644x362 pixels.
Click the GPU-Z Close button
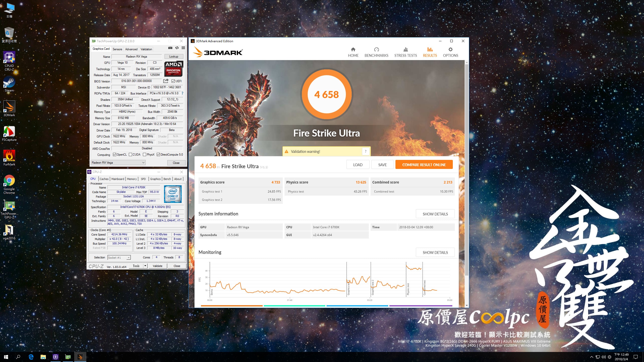coord(176,163)
